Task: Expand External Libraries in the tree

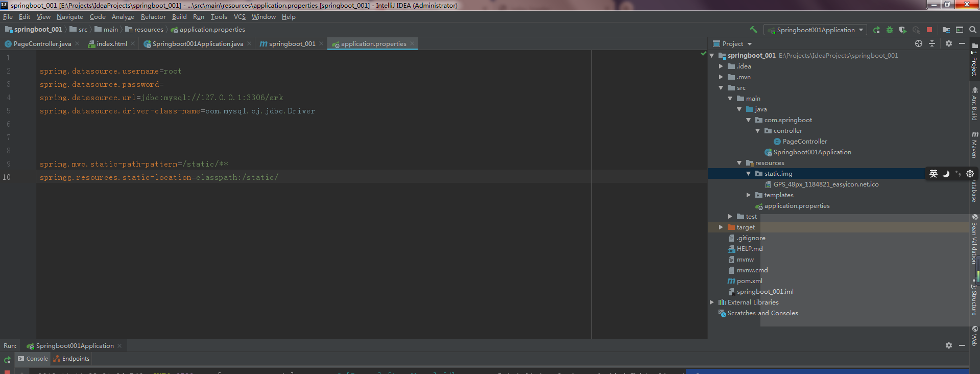Action: coord(712,302)
